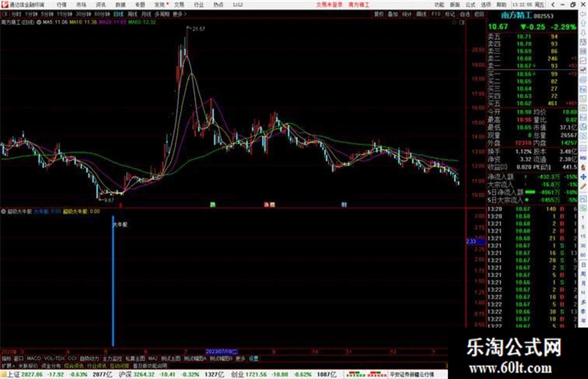The height and width of the screenshot is (379, 588).
Task: Open the 市场 menu
Action: pos(81,5)
